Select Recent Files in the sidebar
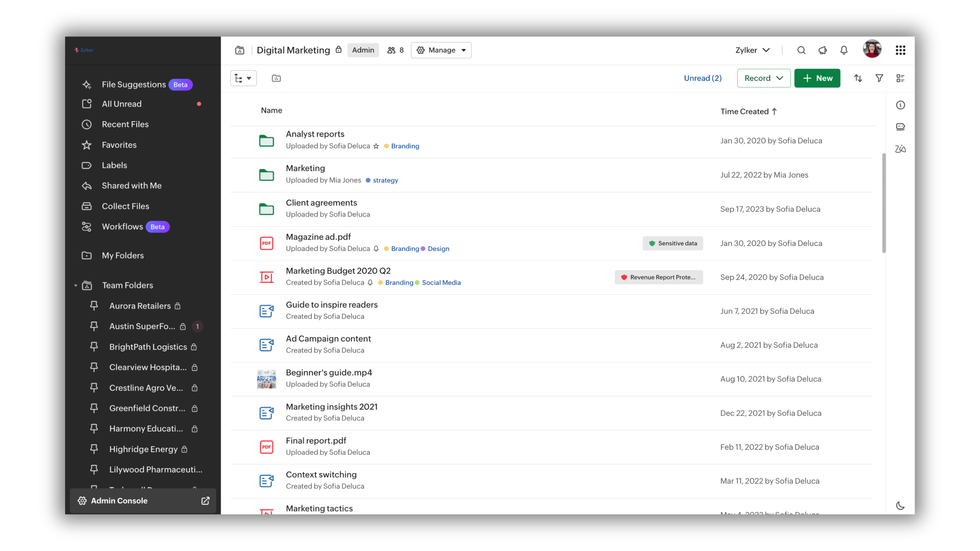The width and height of the screenshot is (980, 551). 125,124
